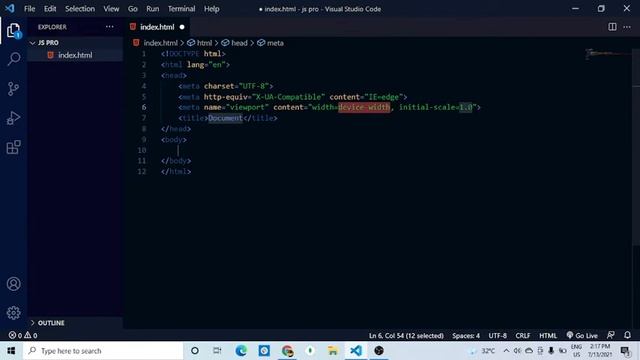Expand the OUTLINE section
This screenshot has height=360, width=640.
[x=32, y=323]
